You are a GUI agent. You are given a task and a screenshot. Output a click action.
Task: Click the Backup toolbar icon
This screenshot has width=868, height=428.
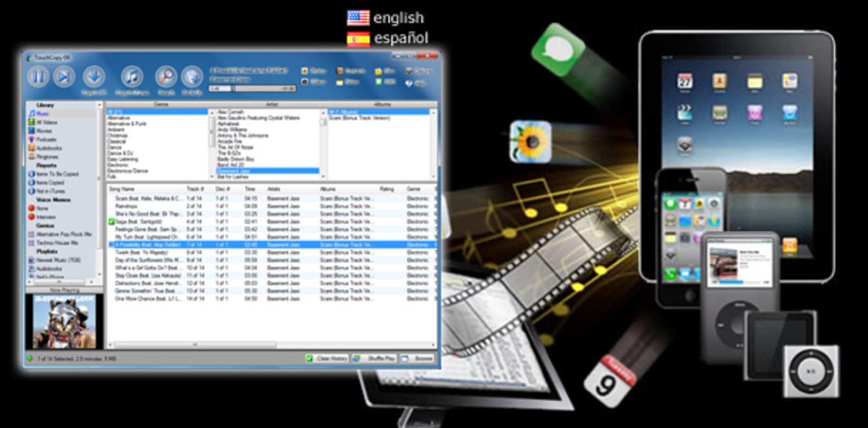pos(192,77)
